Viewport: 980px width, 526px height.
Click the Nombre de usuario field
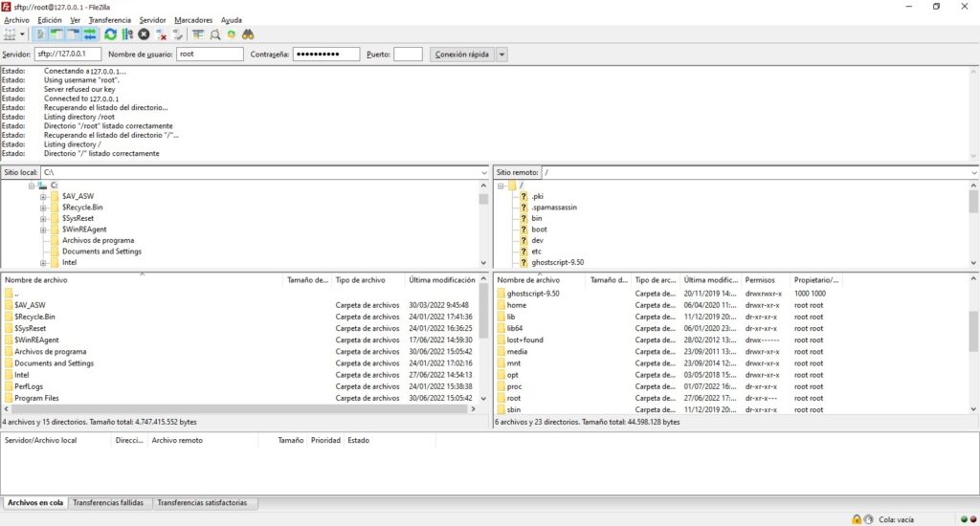pos(210,55)
